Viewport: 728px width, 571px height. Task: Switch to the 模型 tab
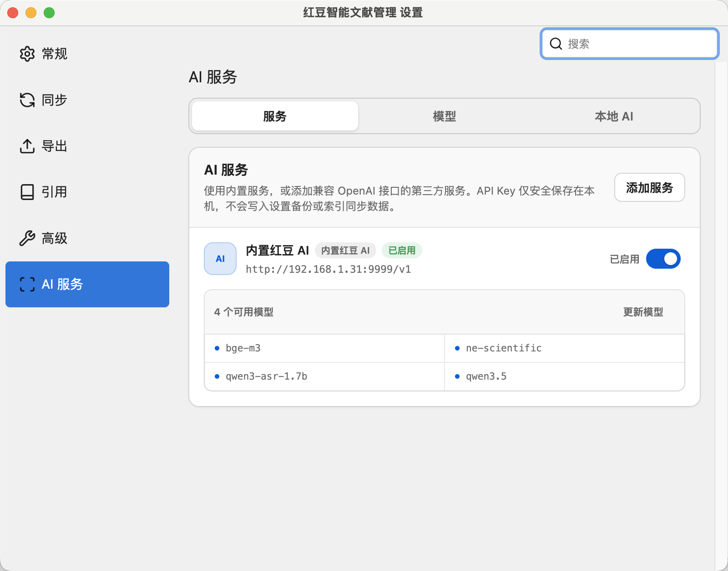click(445, 116)
